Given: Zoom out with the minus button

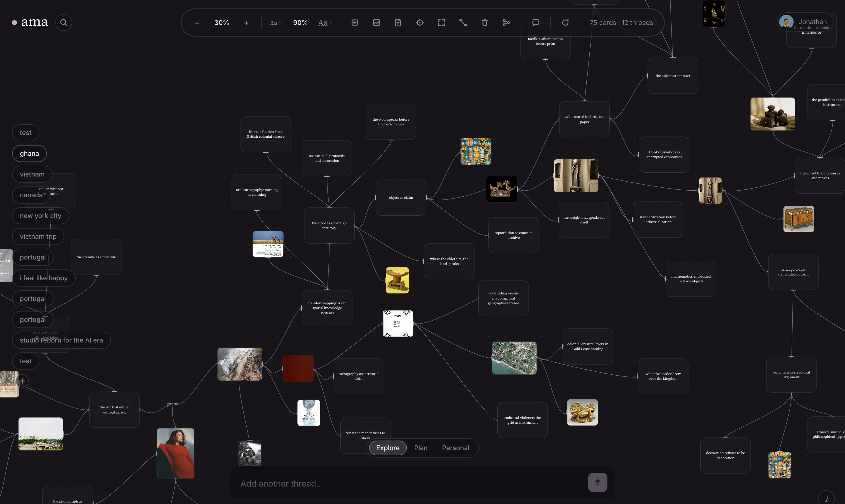Looking at the screenshot, I should pos(197,23).
